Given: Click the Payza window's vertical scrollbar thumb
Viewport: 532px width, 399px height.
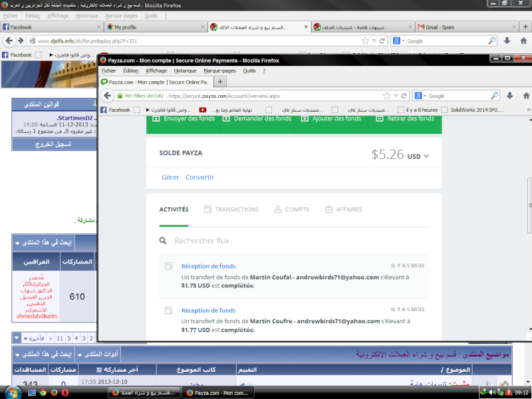Looking at the screenshot, I should (x=529, y=205).
